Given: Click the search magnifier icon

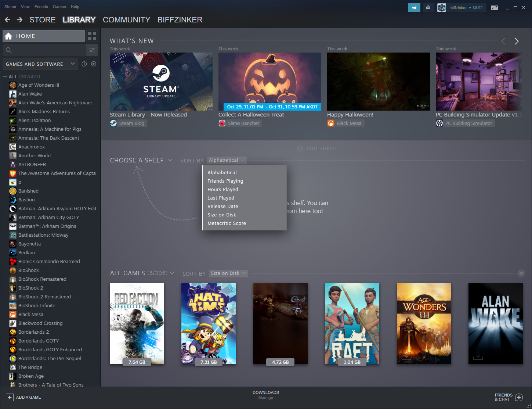Looking at the screenshot, I should (9, 50).
